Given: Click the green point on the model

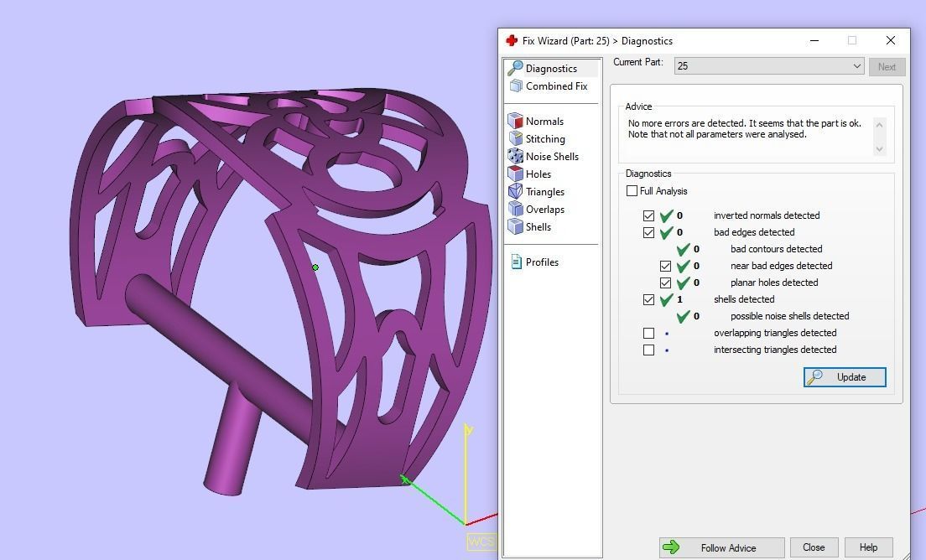Looking at the screenshot, I should 315,267.
